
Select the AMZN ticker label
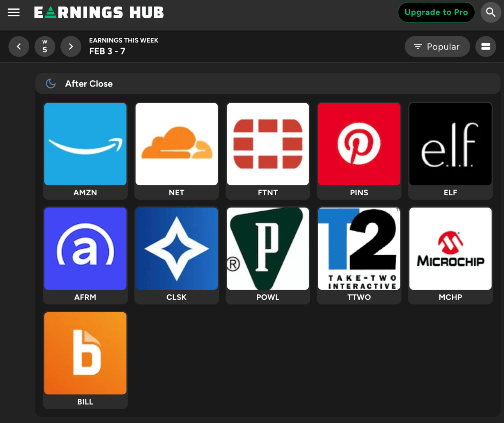pos(85,193)
